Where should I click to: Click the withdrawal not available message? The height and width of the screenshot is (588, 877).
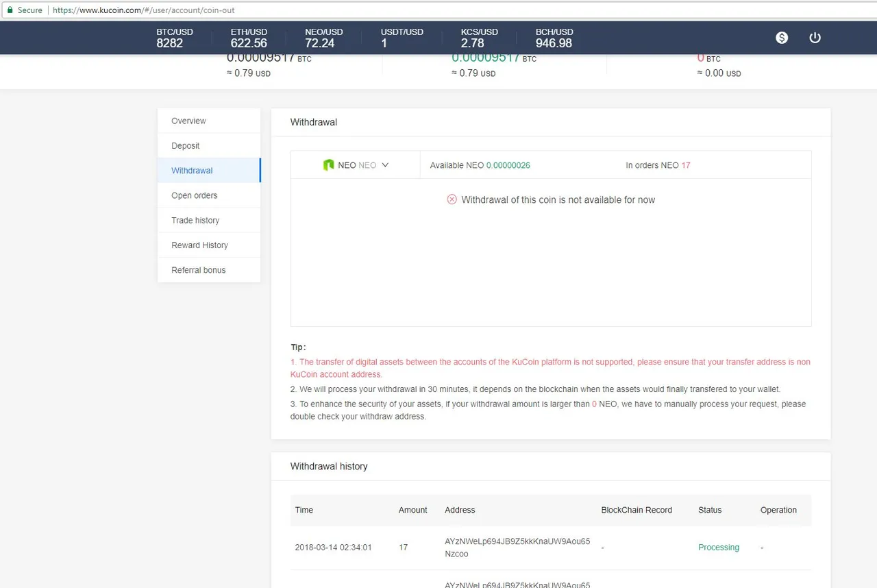click(558, 199)
